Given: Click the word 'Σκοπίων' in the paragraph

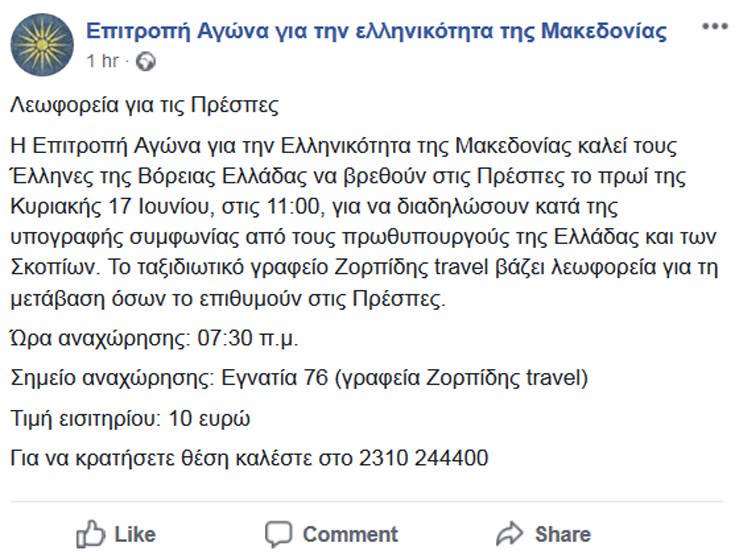Looking at the screenshot, I should point(55,268).
